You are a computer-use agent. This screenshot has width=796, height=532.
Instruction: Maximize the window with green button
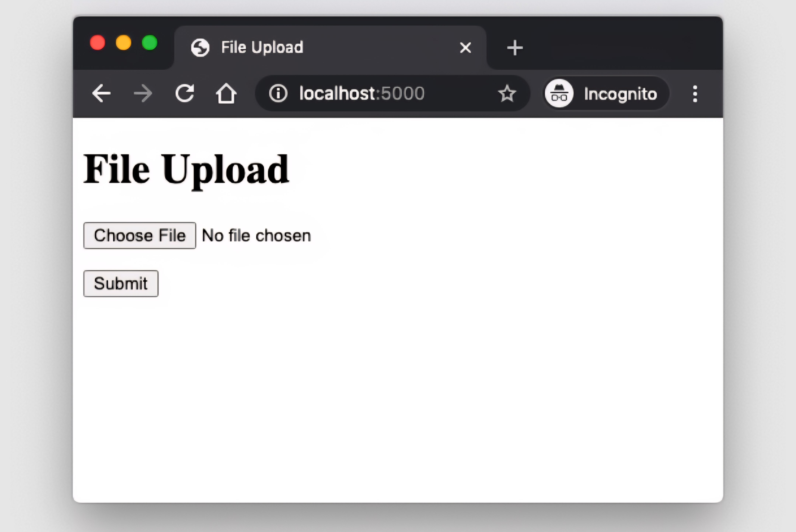pyautogui.click(x=150, y=43)
